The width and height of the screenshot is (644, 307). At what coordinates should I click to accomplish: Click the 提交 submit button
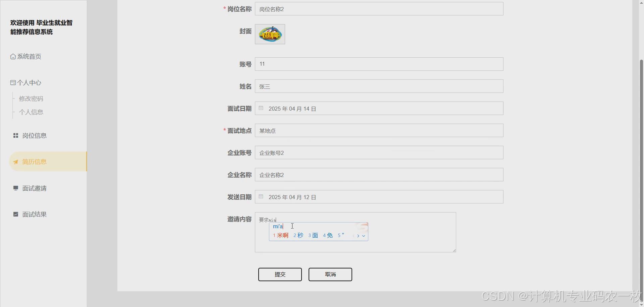coord(280,274)
